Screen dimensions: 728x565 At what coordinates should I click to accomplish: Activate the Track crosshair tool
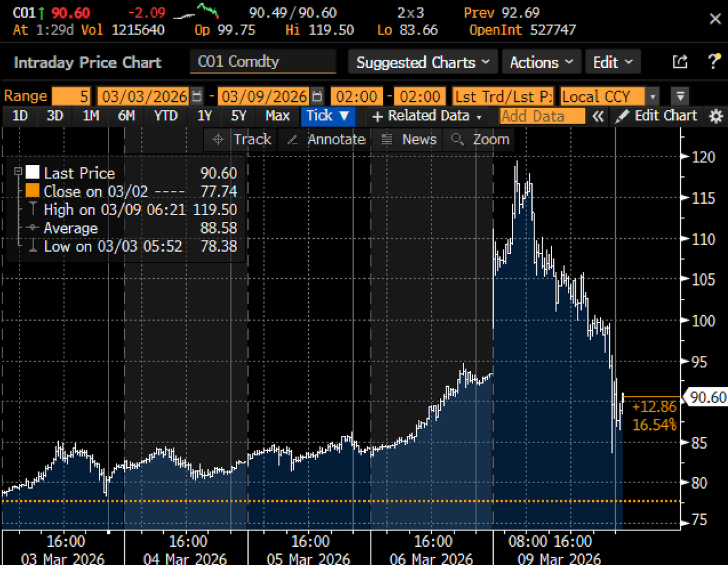[x=241, y=139]
